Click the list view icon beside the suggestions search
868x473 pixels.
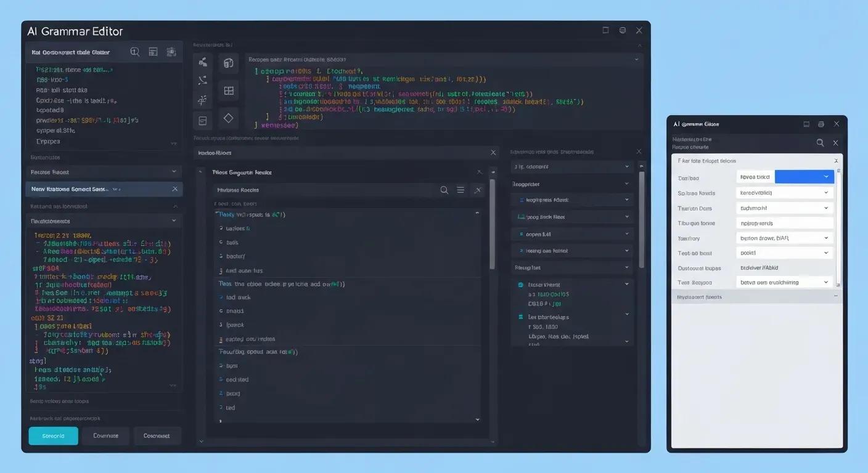pos(461,190)
